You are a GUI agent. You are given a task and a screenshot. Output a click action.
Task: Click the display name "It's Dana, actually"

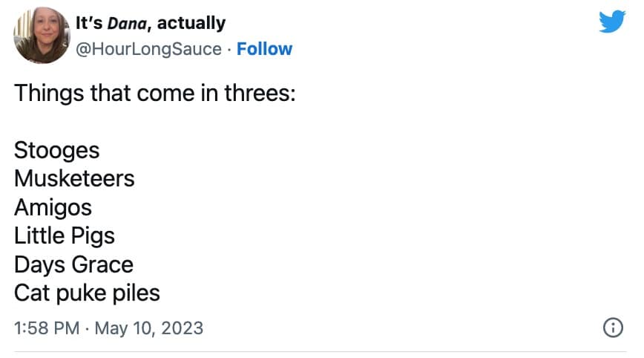pos(151,23)
